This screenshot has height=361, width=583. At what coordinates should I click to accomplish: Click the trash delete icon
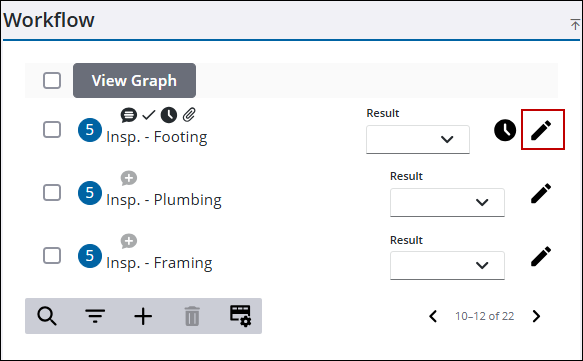click(x=192, y=316)
